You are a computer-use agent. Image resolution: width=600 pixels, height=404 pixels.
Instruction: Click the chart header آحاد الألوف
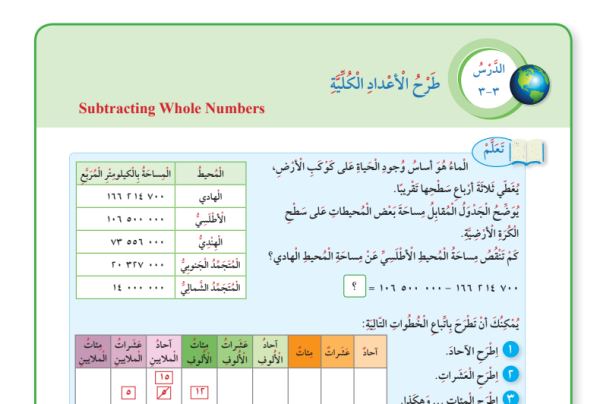[270, 352]
